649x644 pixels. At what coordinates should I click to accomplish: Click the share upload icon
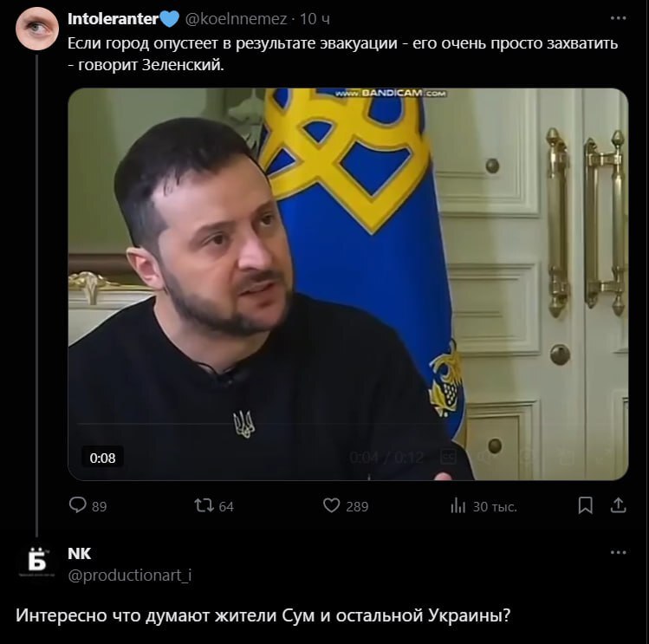619,505
